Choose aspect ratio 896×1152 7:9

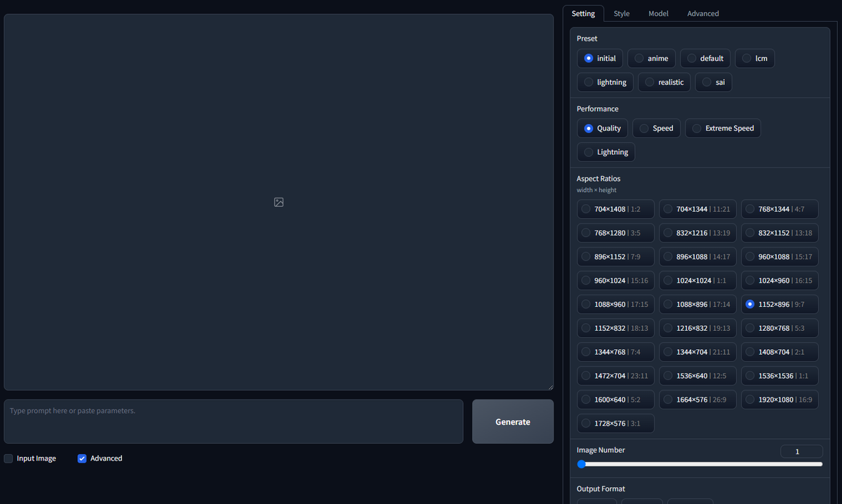[615, 257]
